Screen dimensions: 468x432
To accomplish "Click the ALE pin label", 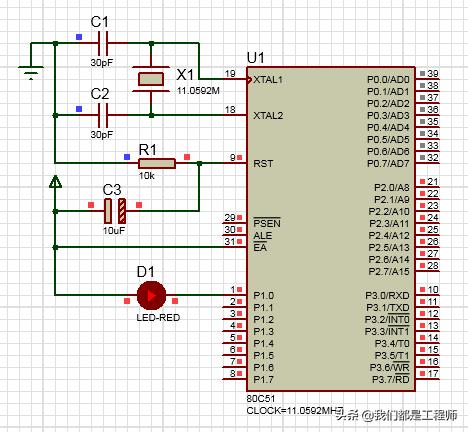I will [263, 236].
